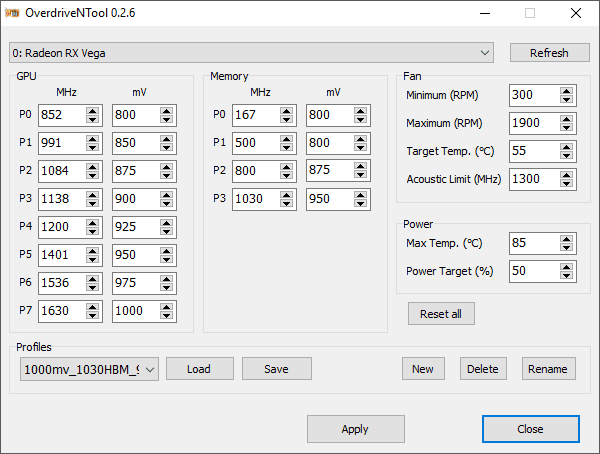The width and height of the screenshot is (600, 454).
Task: Increase Acoustic Limit MHz up arrow
Action: (566, 175)
